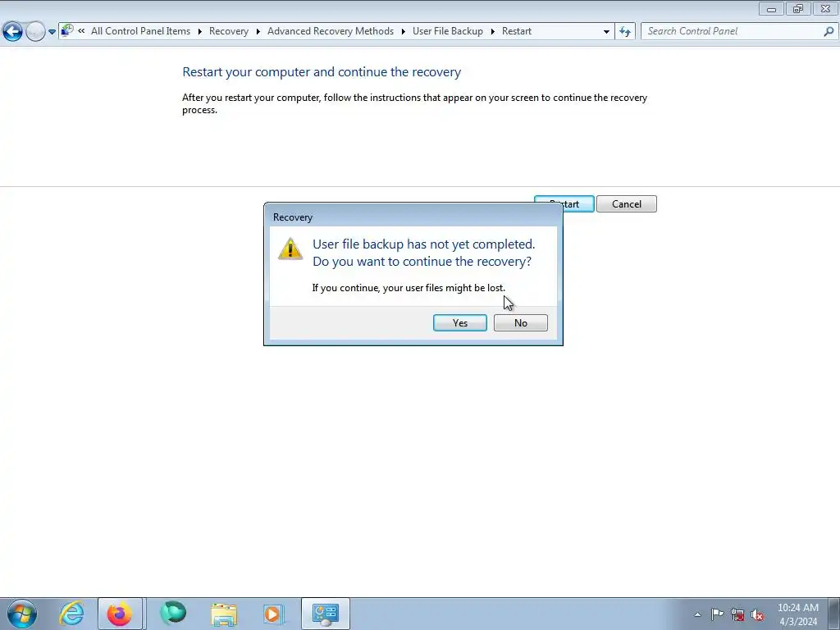
Task: Go to the Recovery breadcrumb
Action: pos(229,31)
